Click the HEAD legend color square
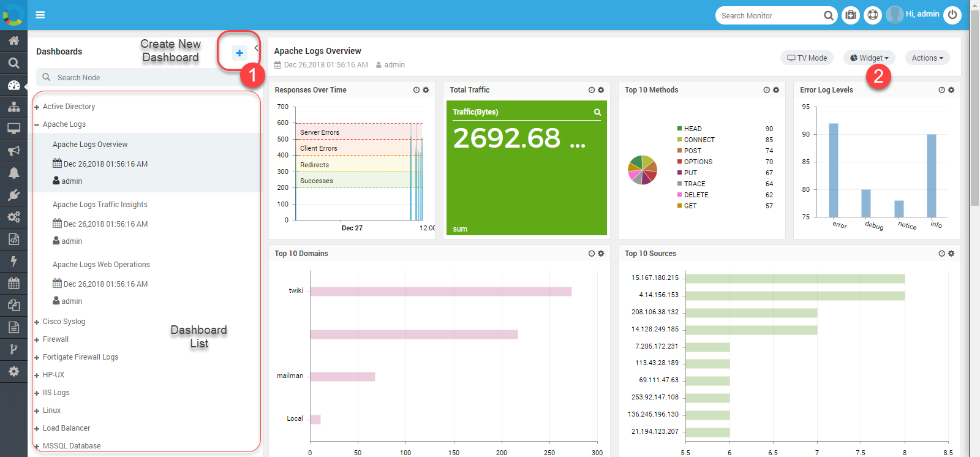The height and width of the screenshot is (457, 980). [x=679, y=129]
